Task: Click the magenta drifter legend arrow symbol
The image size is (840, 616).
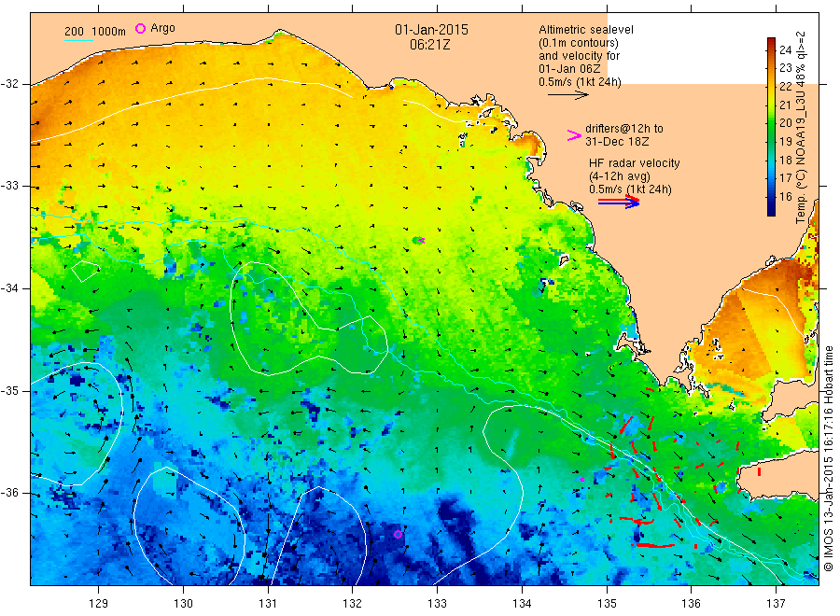Action: tap(574, 135)
